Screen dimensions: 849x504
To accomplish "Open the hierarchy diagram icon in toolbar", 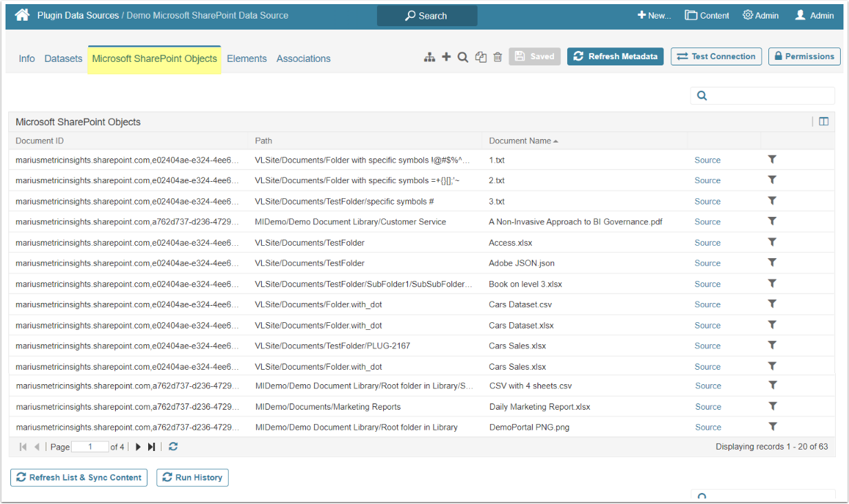I will pyautogui.click(x=429, y=57).
